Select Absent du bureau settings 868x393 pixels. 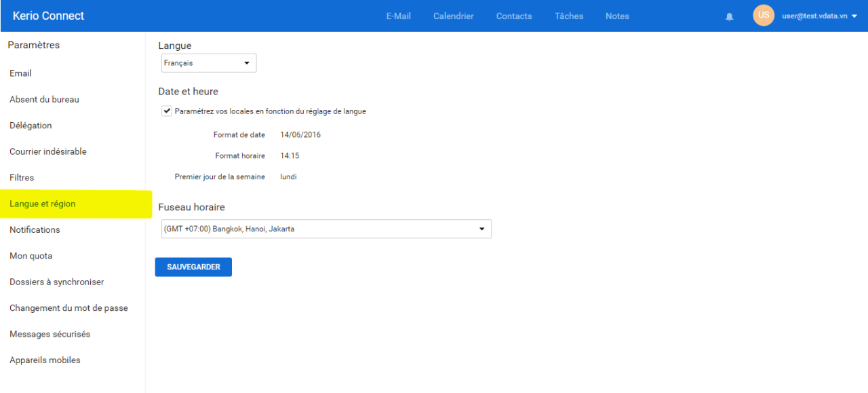[x=44, y=99]
